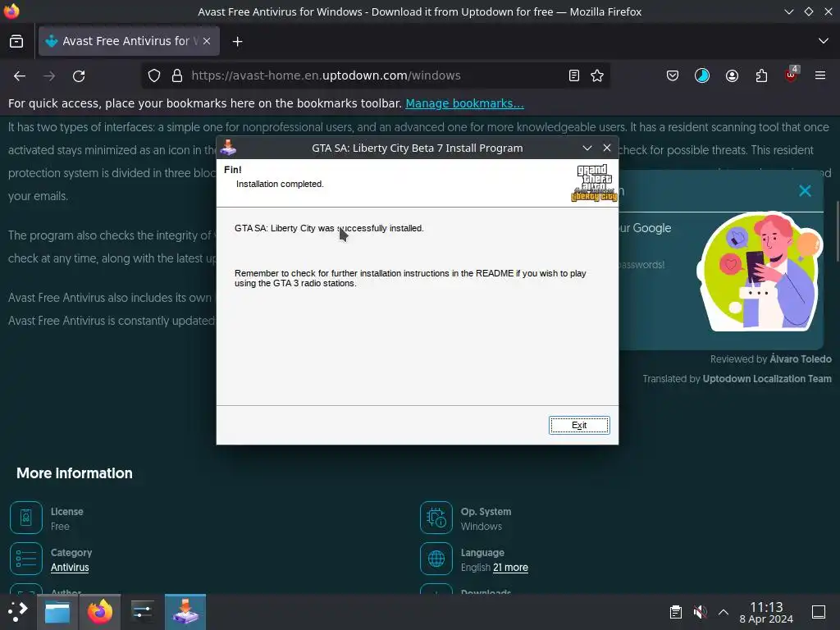Open the 21 more languages link
Screen dimensions: 840x630
(510, 568)
